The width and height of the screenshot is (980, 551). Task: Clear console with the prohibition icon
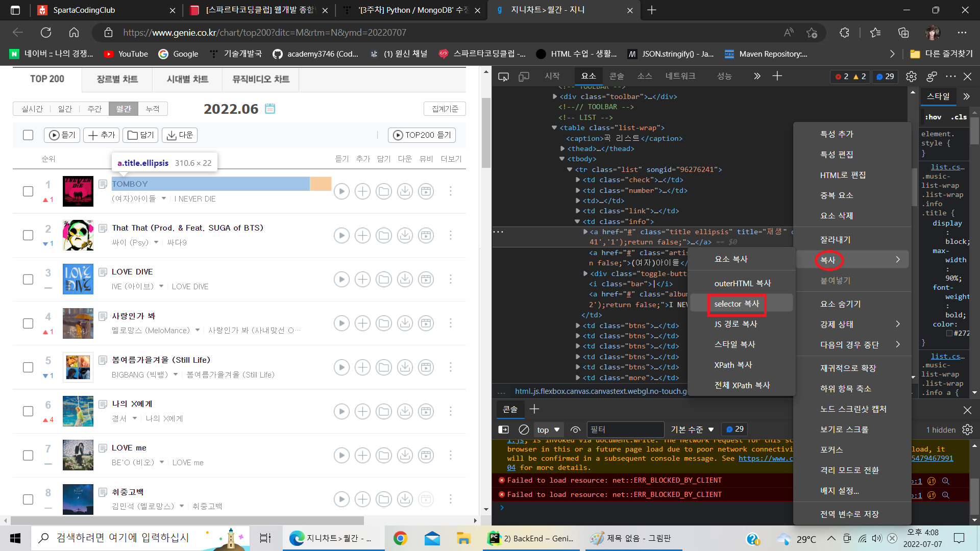524,430
